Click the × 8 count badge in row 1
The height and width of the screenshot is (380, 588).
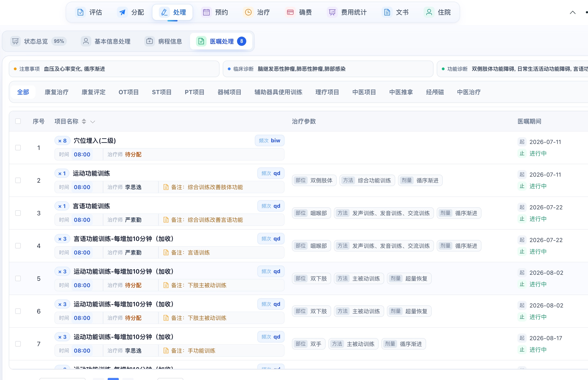coord(62,141)
